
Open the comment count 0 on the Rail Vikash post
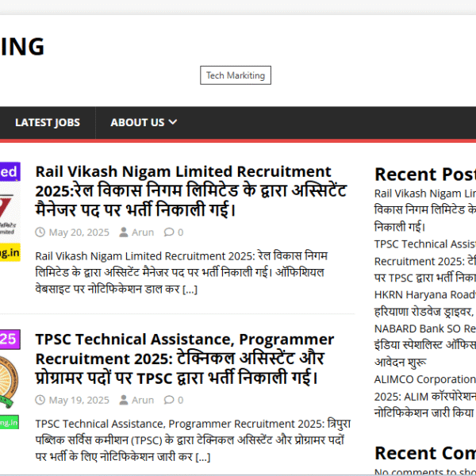tap(181, 232)
